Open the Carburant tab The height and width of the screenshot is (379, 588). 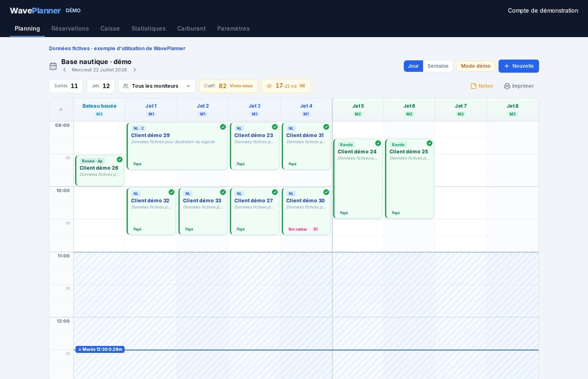192,29
